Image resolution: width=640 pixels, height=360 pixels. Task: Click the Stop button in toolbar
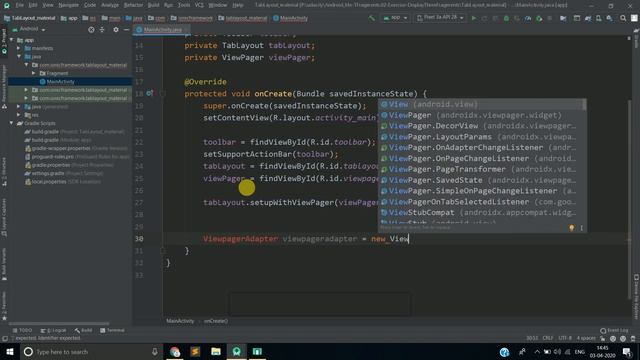[549, 18]
